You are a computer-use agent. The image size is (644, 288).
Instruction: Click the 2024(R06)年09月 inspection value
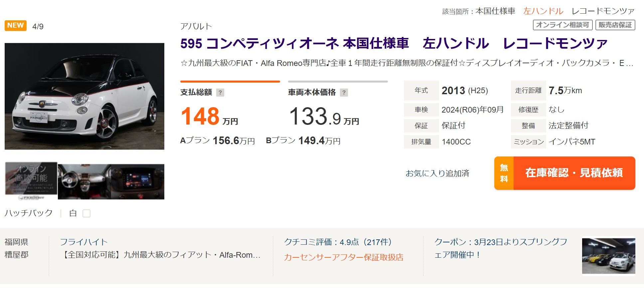click(472, 110)
